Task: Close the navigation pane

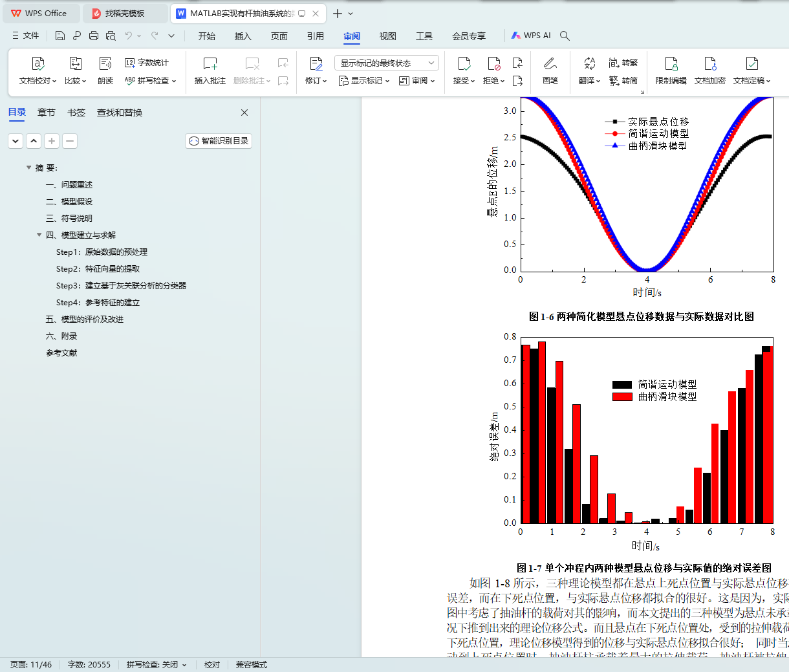Action: click(x=244, y=113)
